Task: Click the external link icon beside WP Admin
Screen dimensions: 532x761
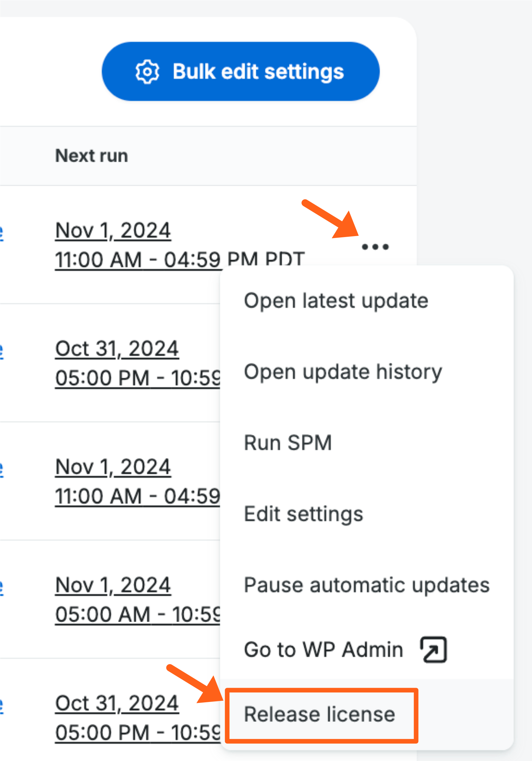Action: tap(433, 649)
